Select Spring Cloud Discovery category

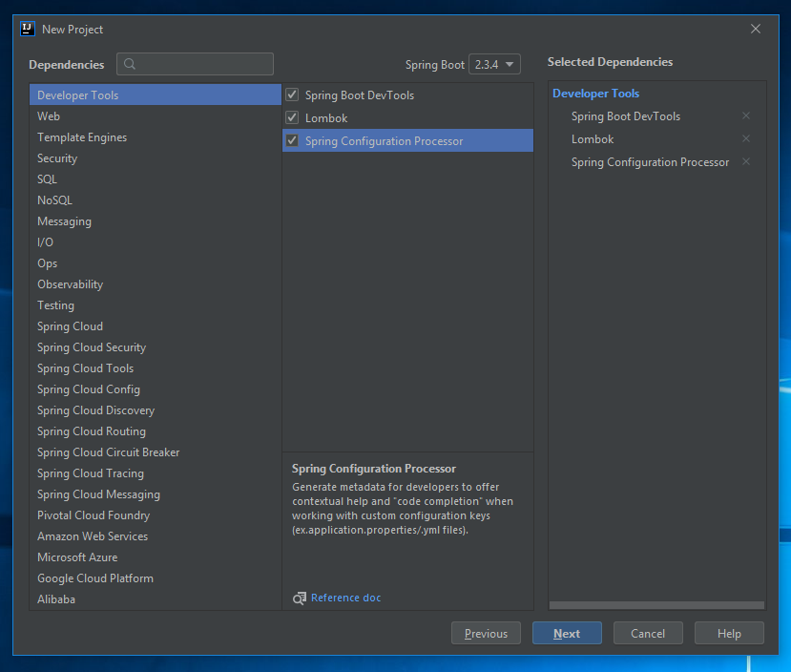click(156, 410)
